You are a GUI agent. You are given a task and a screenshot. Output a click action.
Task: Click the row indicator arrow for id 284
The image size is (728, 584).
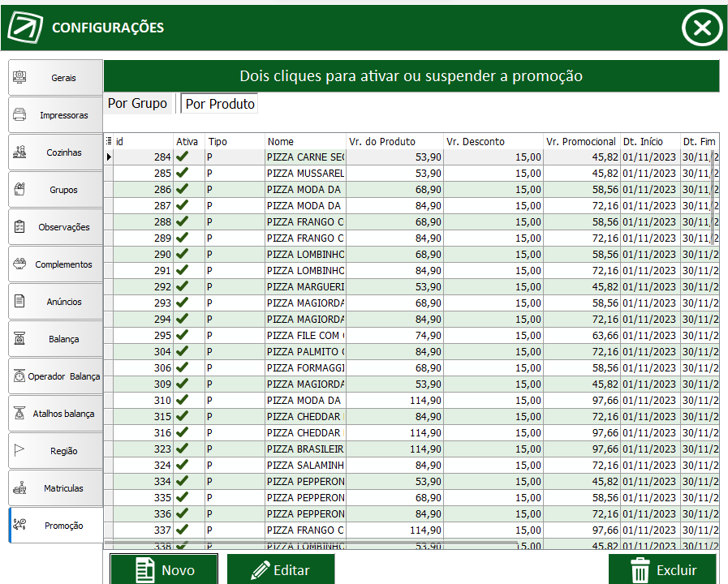coord(109,157)
